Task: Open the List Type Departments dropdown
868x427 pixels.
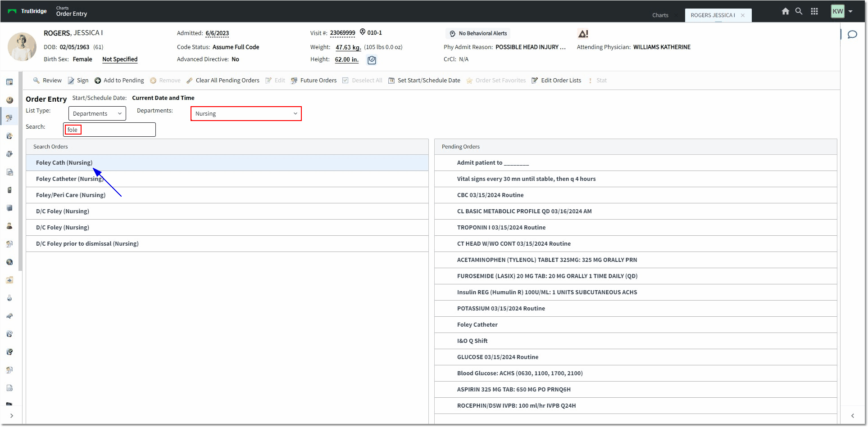Action: click(x=97, y=113)
